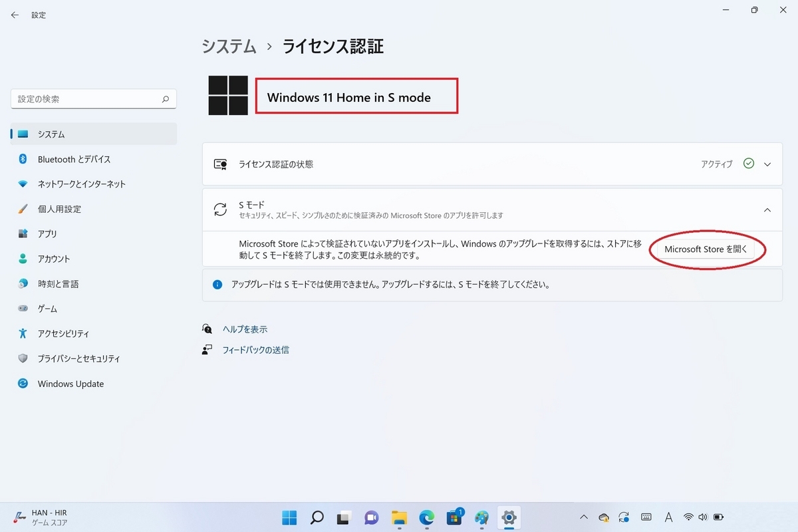798x532 pixels.
Task: Click ヘルプを表示 link
Action: (245, 329)
